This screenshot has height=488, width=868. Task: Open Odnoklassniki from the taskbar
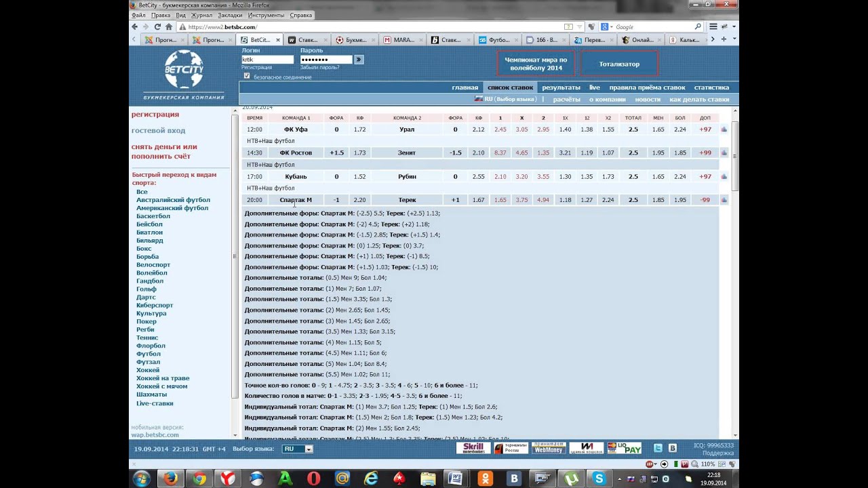(x=486, y=479)
